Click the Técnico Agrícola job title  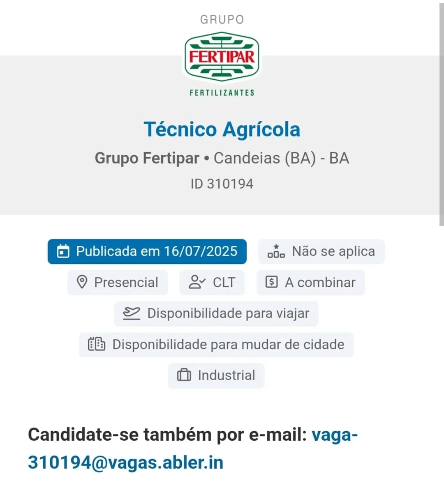tap(222, 129)
